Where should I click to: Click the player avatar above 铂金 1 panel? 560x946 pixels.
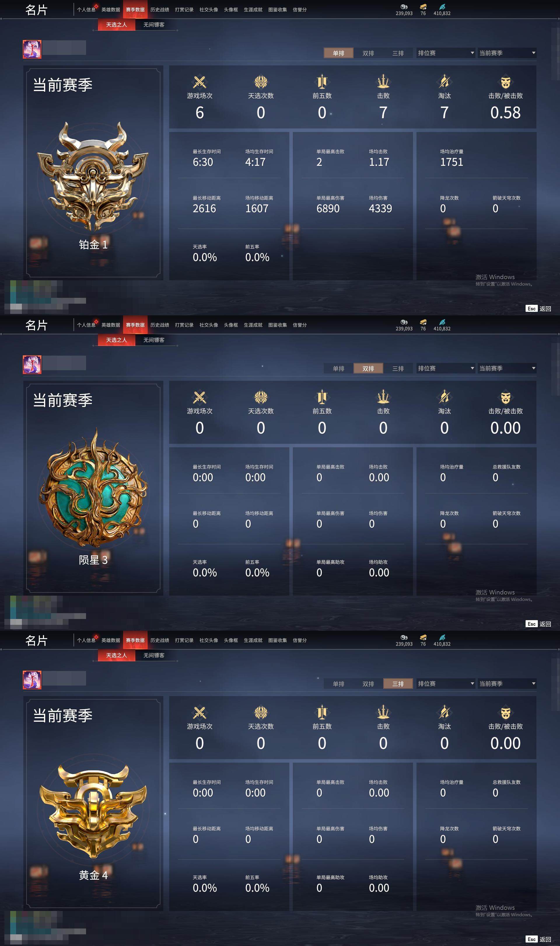pos(32,49)
